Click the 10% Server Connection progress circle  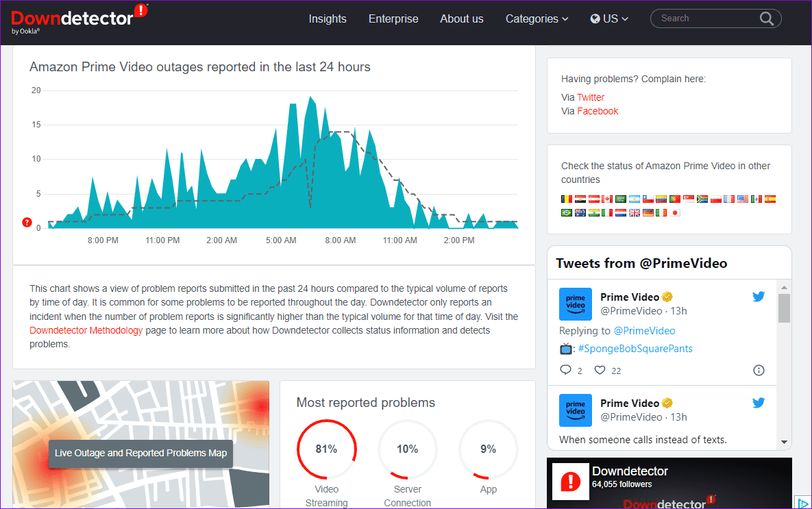(x=408, y=449)
